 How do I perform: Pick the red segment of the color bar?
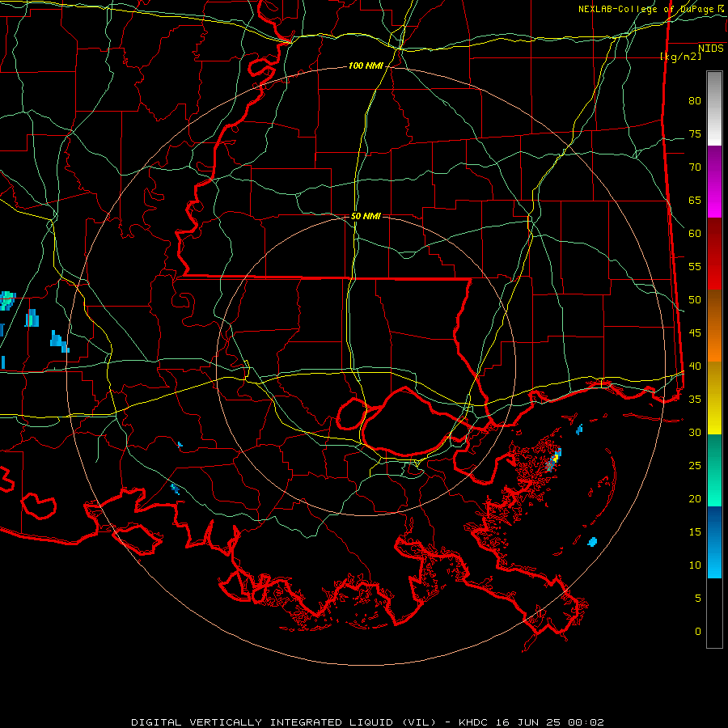(714, 253)
